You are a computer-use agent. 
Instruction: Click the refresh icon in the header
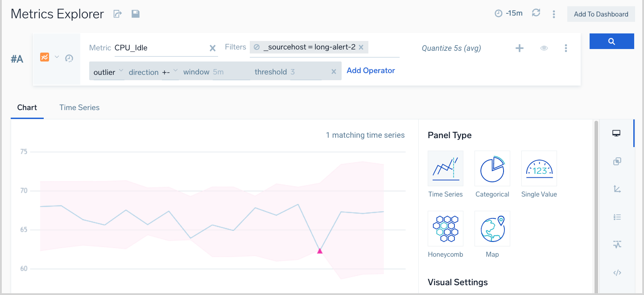536,13
